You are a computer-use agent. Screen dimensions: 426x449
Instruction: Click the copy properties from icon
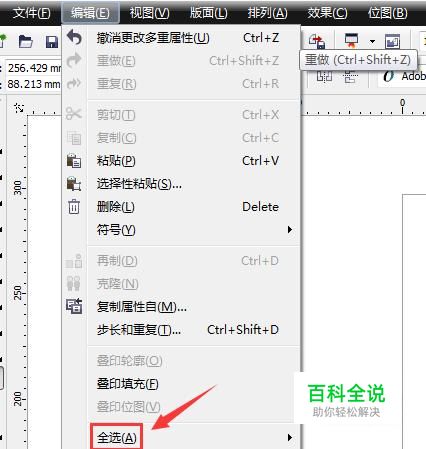74,306
